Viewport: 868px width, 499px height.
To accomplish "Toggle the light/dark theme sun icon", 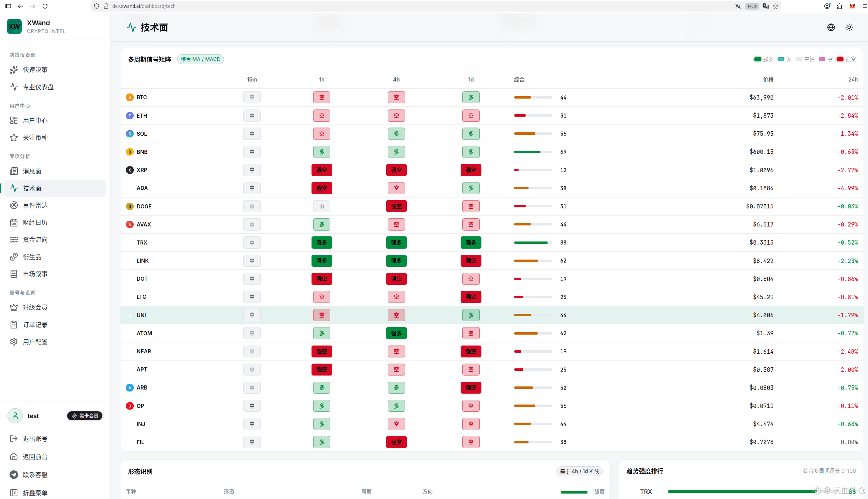I will point(849,27).
